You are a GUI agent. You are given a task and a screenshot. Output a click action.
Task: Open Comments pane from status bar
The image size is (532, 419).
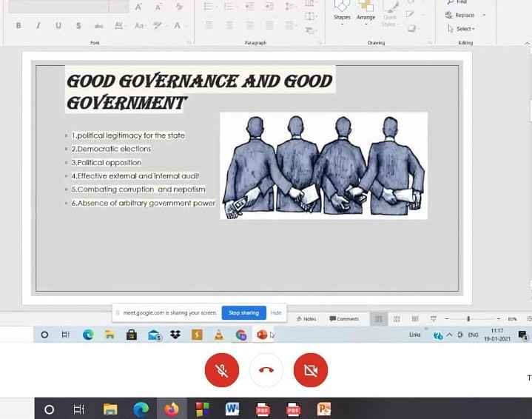tap(344, 319)
